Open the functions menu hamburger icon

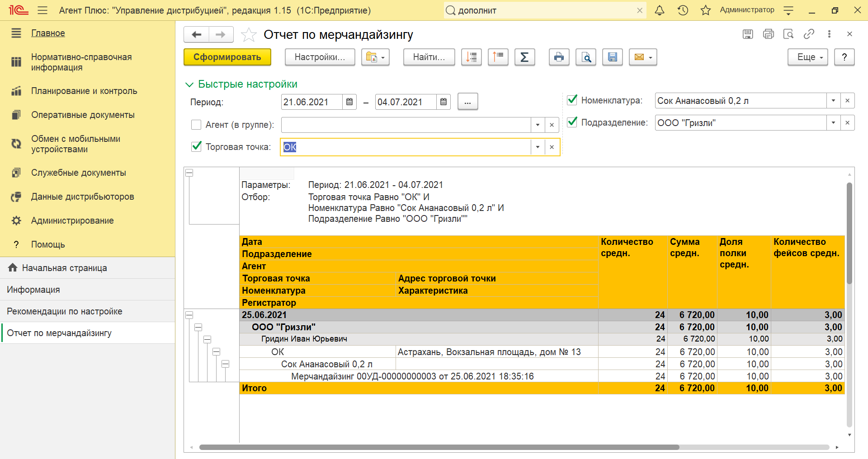pyautogui.click(x=42, y=10)
